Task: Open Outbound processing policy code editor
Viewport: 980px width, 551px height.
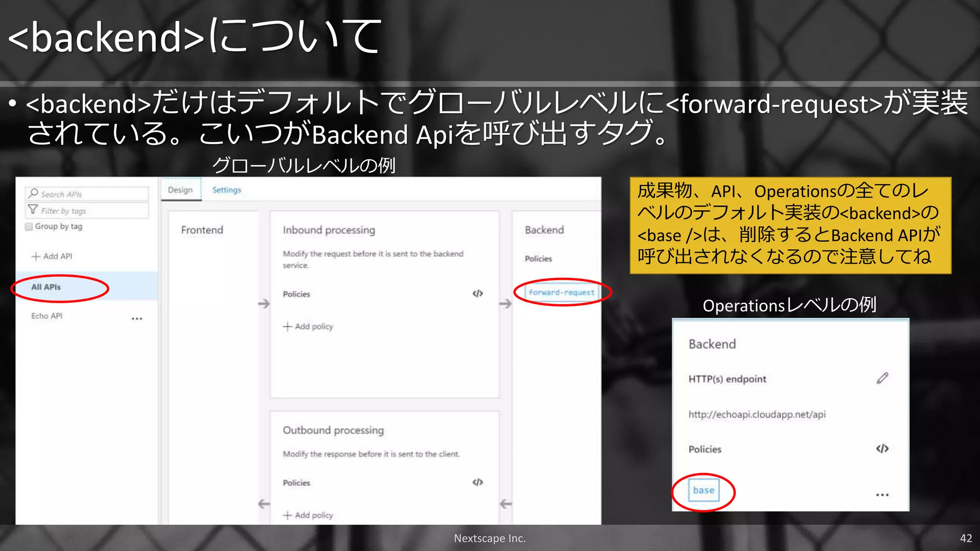Action: click(478, 482)
